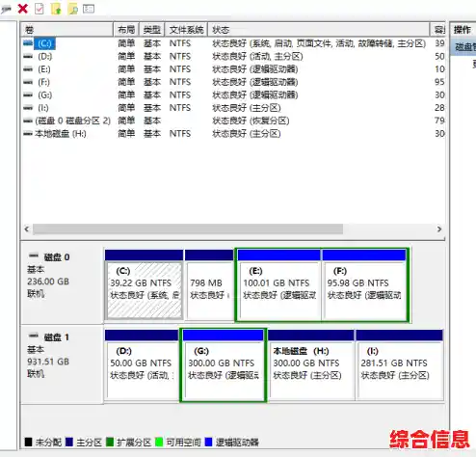The width and height of the screenshot is (476, 457).
Task: Click the folder with magnifier toolbar icon
Action: point(73,9)
